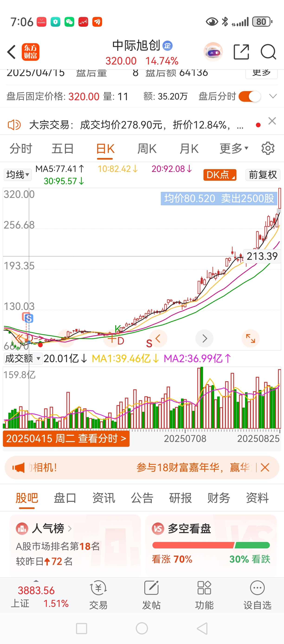The width and height of the screenshot is (284, 644).
Task: Open the 东方财富 logo icon
Action: [30, 52]
